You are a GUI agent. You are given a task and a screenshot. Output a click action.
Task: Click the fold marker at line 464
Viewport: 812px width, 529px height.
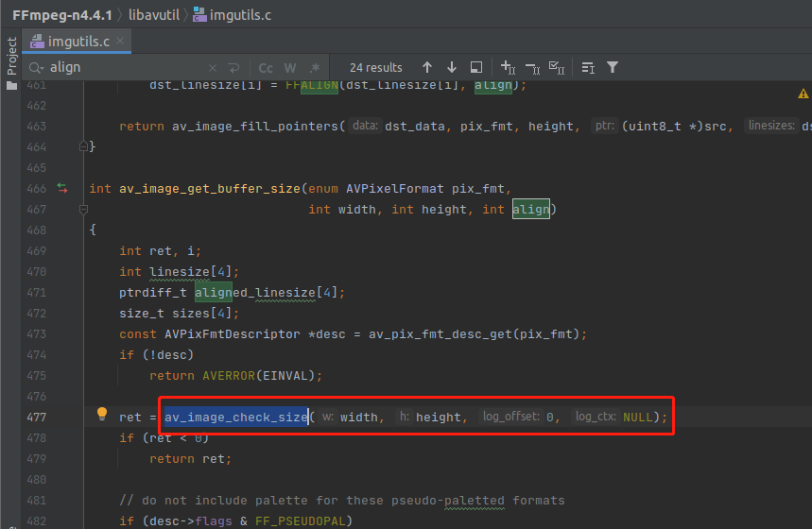[83, 146]
